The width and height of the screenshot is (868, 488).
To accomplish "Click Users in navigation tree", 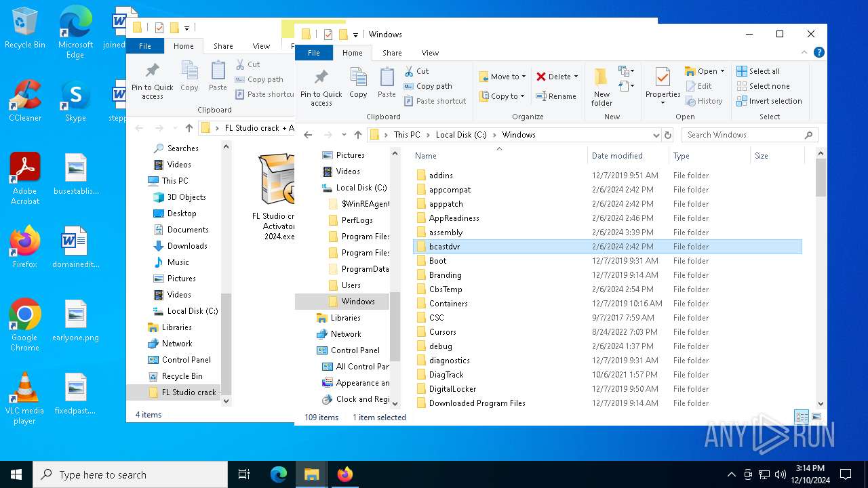I will coord(351,285).
